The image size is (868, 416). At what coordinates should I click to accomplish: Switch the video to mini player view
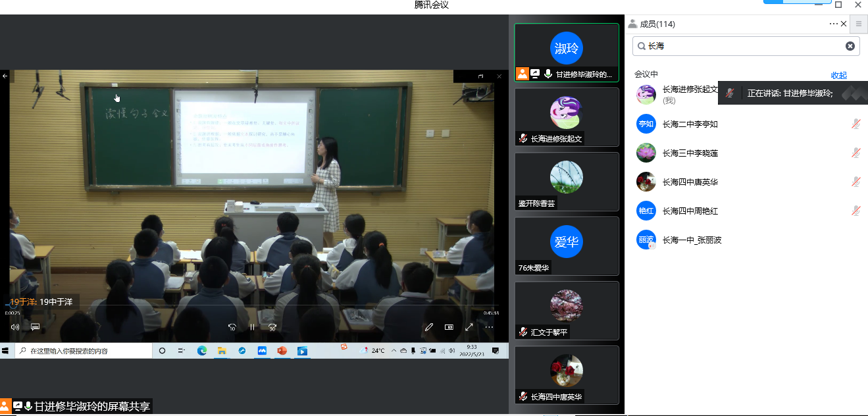point(449,326)
